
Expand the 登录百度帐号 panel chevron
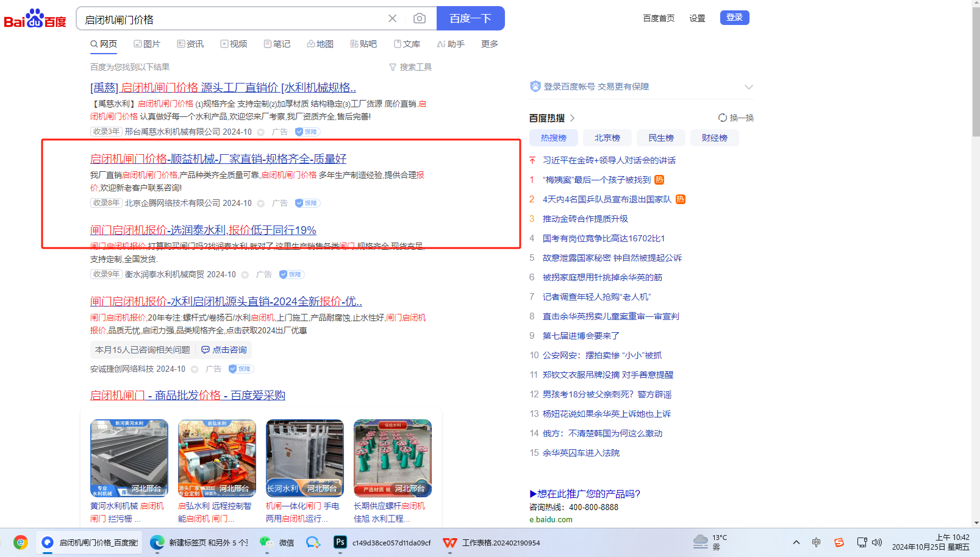(x=748, y=87)
